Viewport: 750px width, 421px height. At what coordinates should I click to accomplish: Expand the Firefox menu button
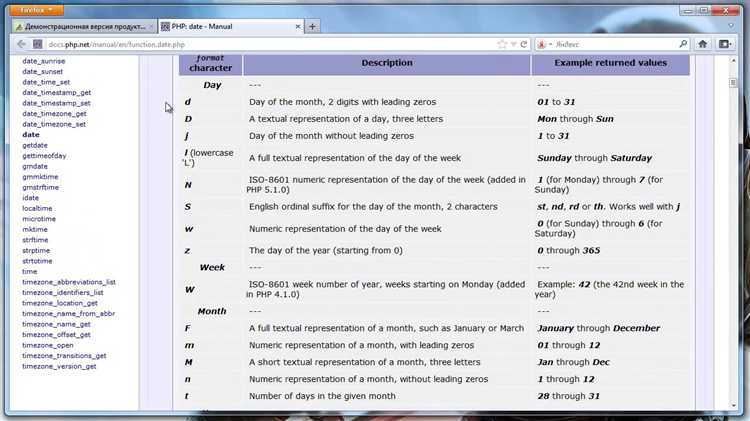36,10
